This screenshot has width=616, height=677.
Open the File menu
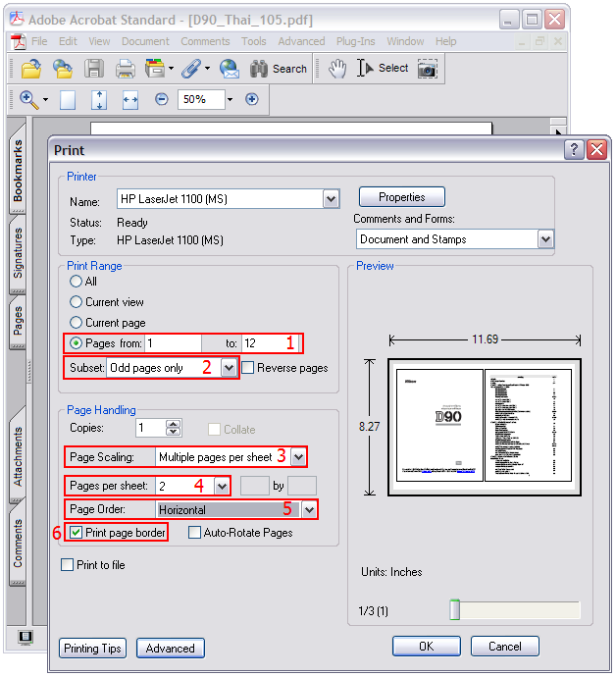39,41
